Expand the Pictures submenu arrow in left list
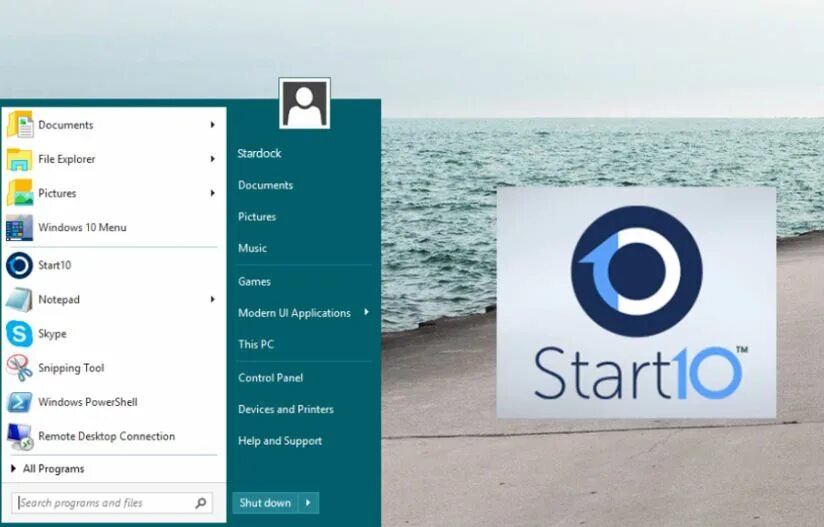Screen dimensions: 824x527 [212, 193]
